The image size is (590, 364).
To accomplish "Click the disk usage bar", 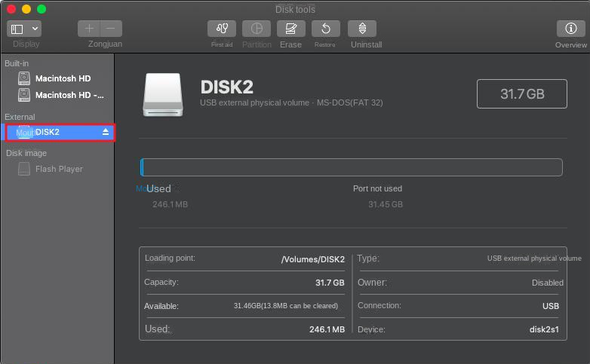I will point(352,167).
